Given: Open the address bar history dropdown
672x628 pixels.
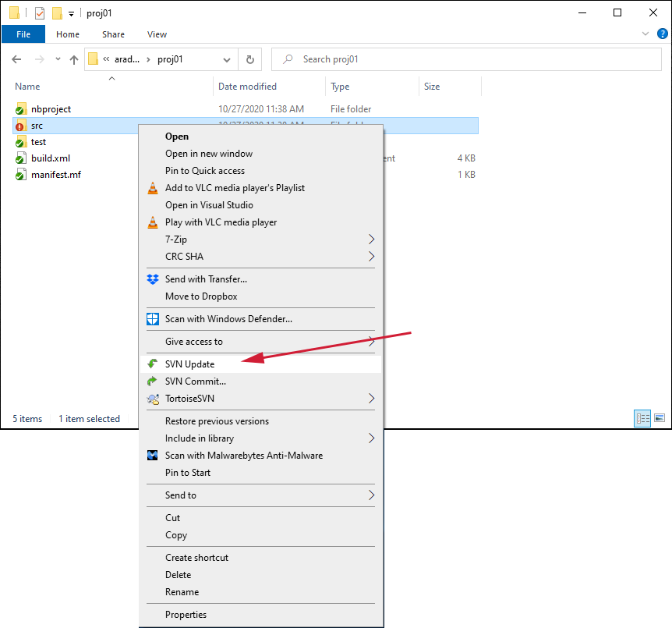Looking at the screenshot, I should [227, 59].
